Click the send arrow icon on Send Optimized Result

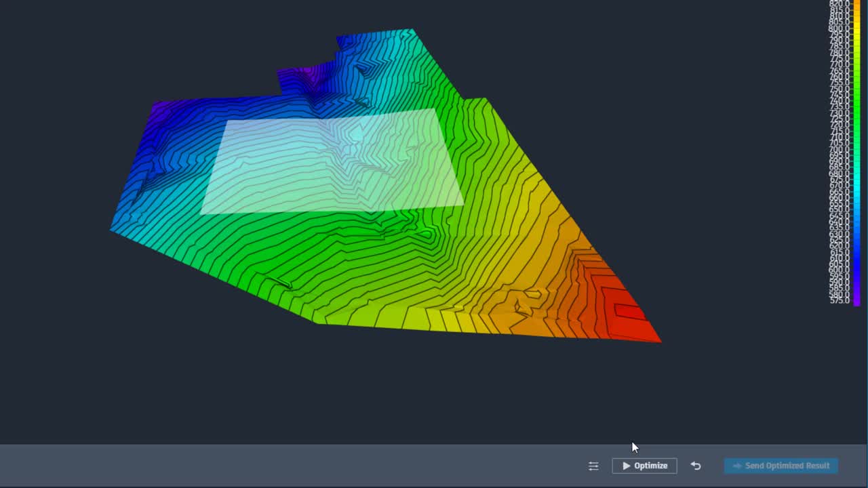pyautogui.click(x=737, y=466)
